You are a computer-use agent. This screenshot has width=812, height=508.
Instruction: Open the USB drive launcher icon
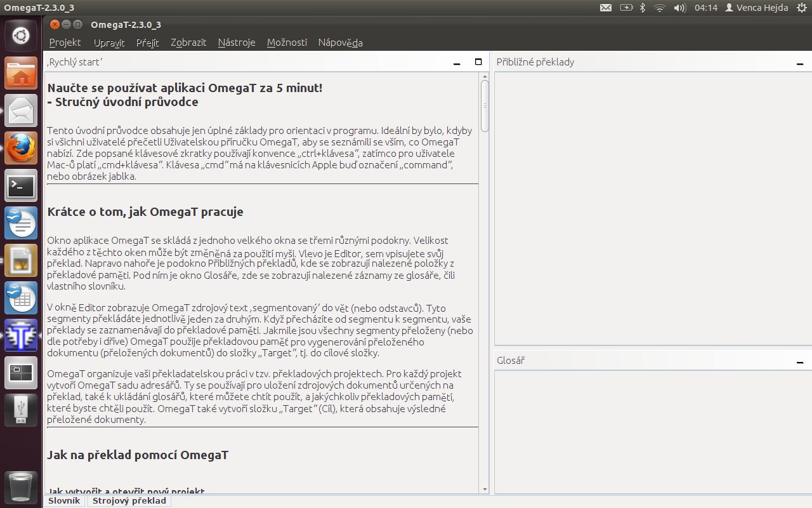tap(21, 410)
